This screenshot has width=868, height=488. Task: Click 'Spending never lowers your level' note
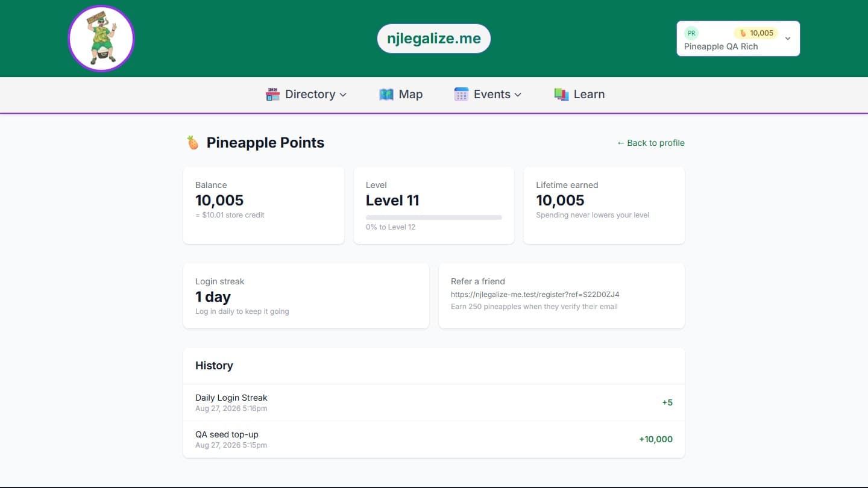[593, 215]
